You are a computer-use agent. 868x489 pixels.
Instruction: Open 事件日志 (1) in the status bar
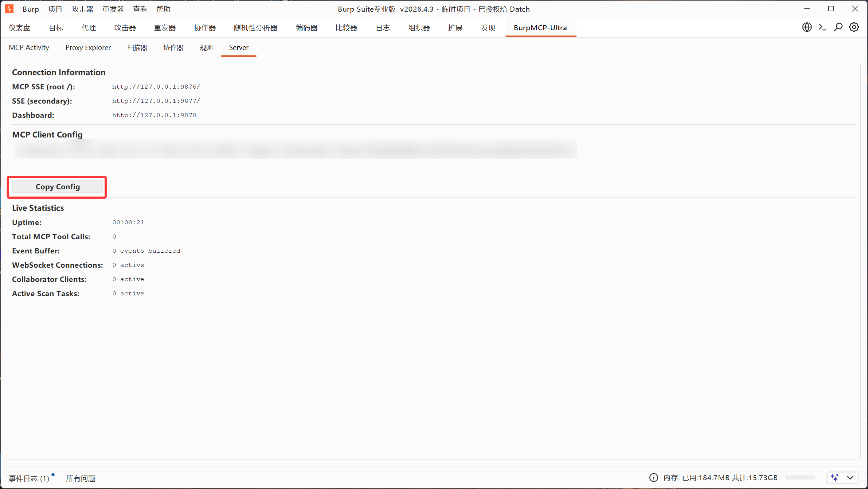point(29,478)
